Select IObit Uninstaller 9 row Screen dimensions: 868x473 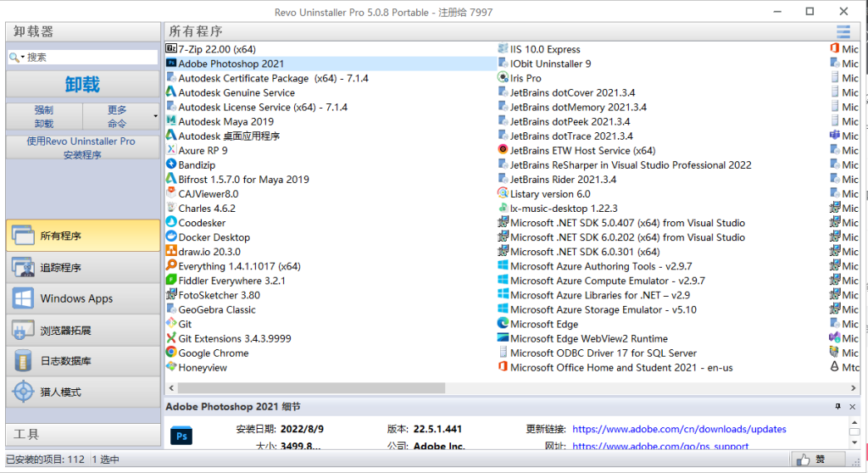pyautogui.click(x=550, y=64)
